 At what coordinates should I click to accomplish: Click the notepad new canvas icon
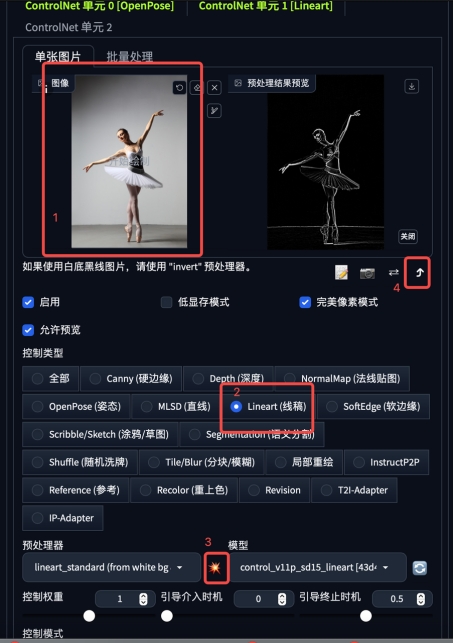click(x=341, y=272)
